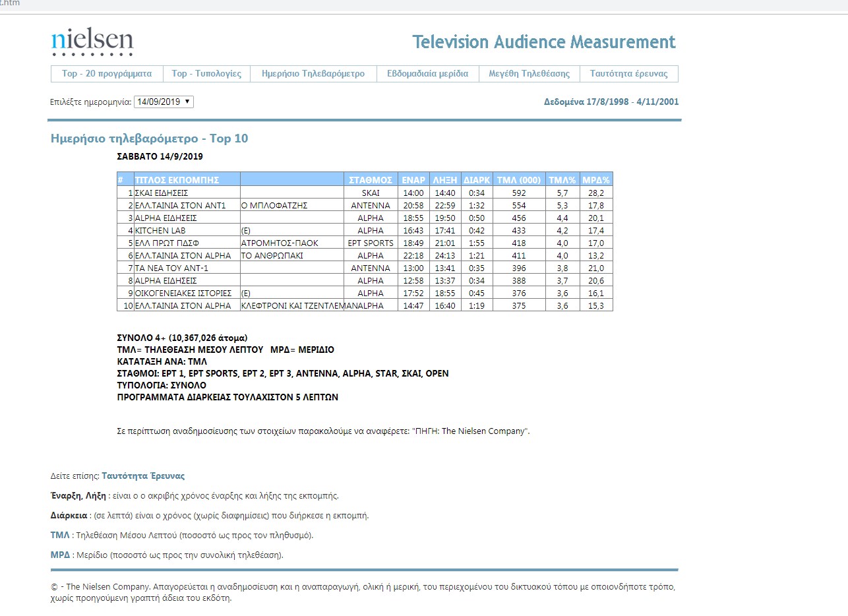Click the ΜΡΔ% column header

pyautogui.click(x=596, y=180)
